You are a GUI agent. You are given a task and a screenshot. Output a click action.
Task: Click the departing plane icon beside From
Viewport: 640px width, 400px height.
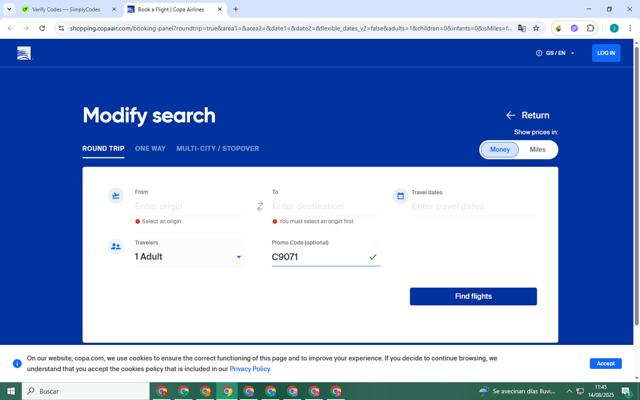[x=116, y=196]
